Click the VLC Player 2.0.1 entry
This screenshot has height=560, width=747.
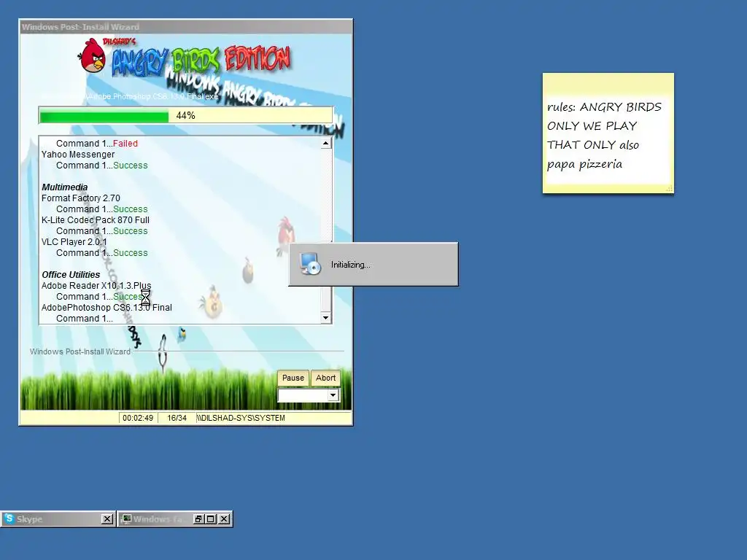(x=74, y=242)
